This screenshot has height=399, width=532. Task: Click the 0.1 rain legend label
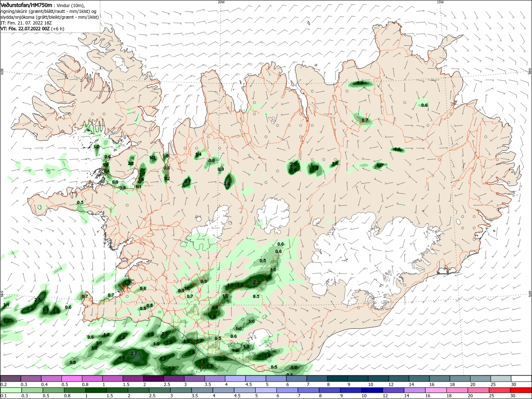[x=4, y=396]
